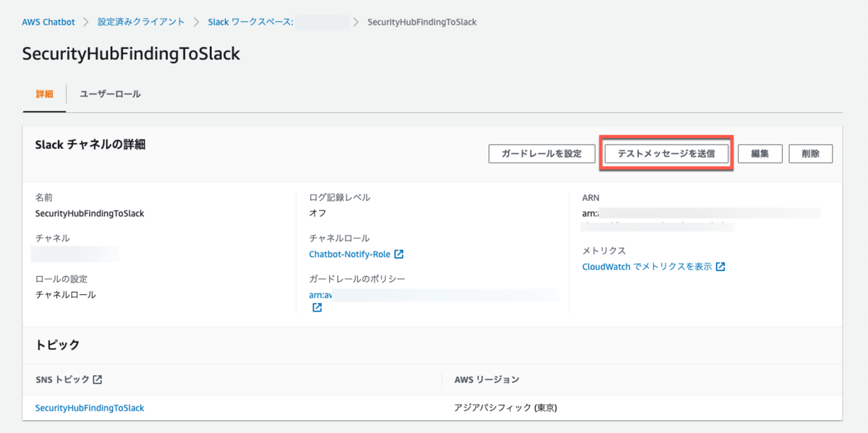Open Chatbot-Notify-Role link
Image resolution: width=868 pixels, height=433 pixels.
click(349, 254)
